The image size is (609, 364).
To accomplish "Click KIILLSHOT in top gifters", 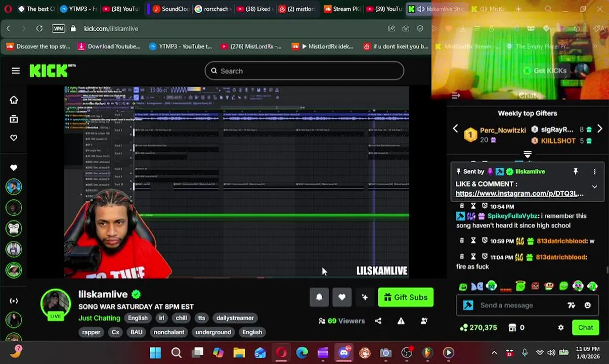I will [558, 141].
